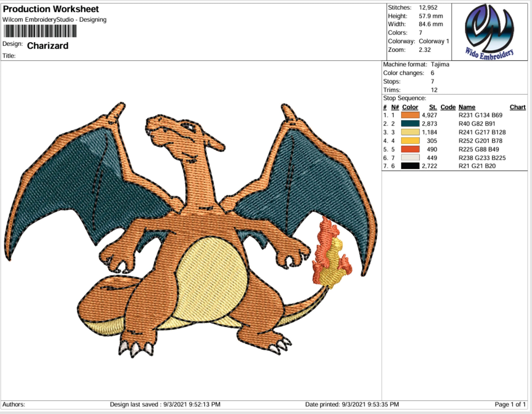The image size is (532, 414).
Task: Click the Wido Embroidery logo
Action: tap(490, 32)
